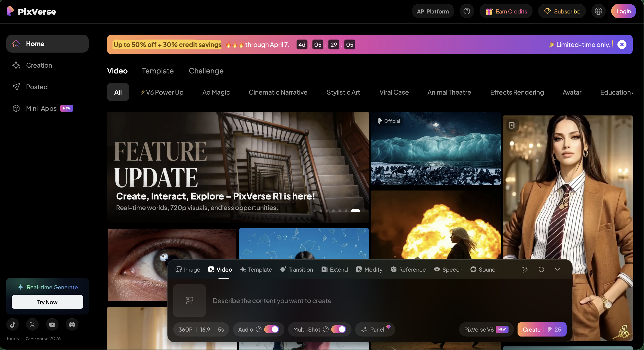
Task: Click the last carousel indicator dot
Action: click(x=355, y=211)
